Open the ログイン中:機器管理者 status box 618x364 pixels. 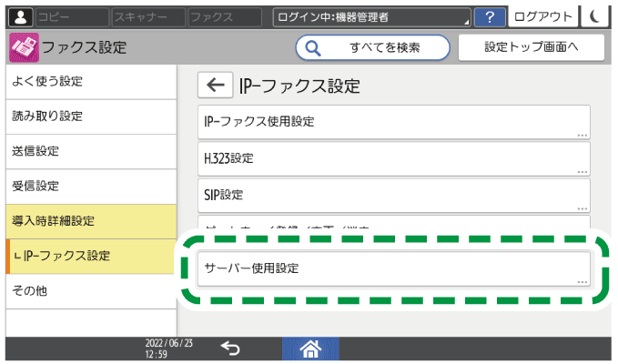pyautogui.click(x=371, y=17)
